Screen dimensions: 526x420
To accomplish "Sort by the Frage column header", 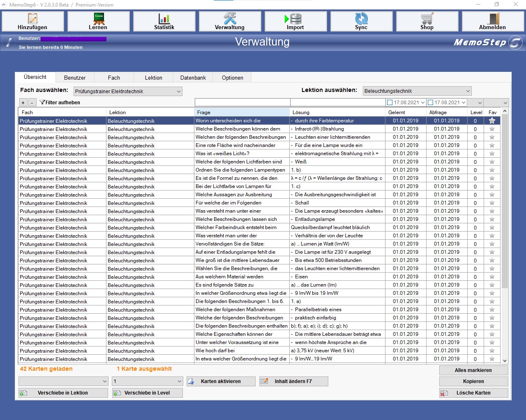I will pyautogui.click(x=242, y=112).
